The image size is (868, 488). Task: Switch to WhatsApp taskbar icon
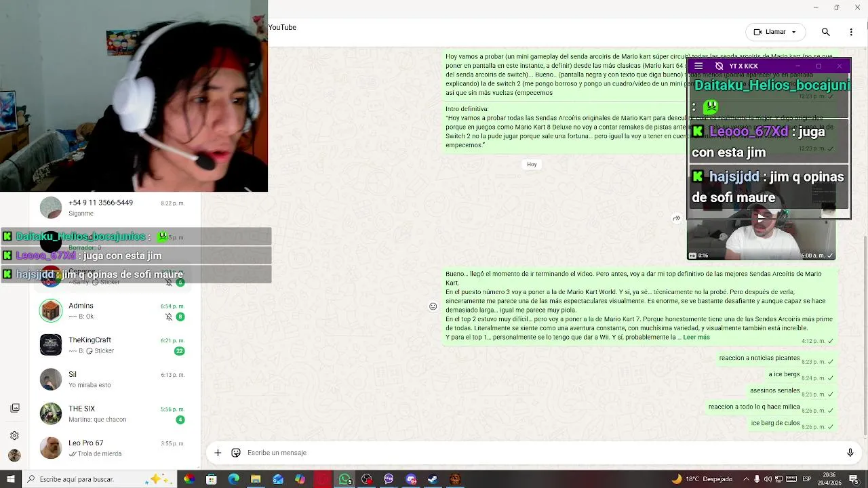click(x=345, y=479)
